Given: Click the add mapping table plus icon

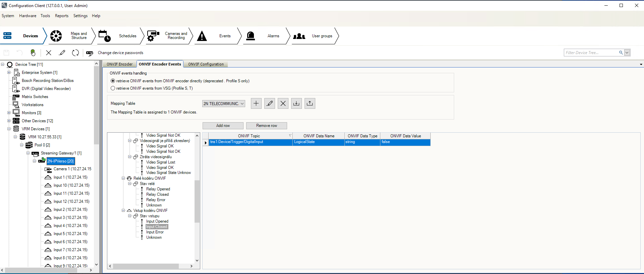Looking at the screenshot, I should click(256, 103).
